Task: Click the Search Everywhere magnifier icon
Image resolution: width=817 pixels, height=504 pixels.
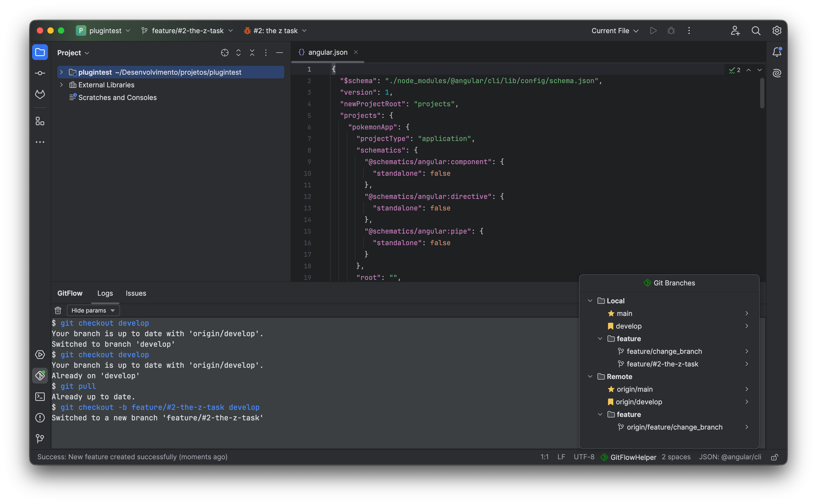Action: (x=756, y=31)
